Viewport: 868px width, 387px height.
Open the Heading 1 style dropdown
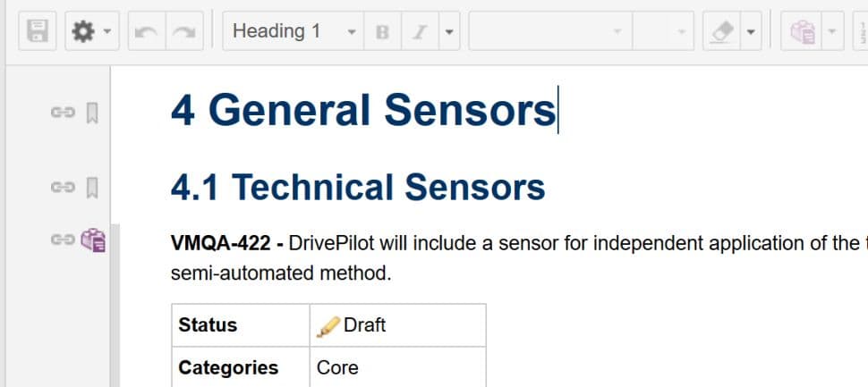[294, 32]
